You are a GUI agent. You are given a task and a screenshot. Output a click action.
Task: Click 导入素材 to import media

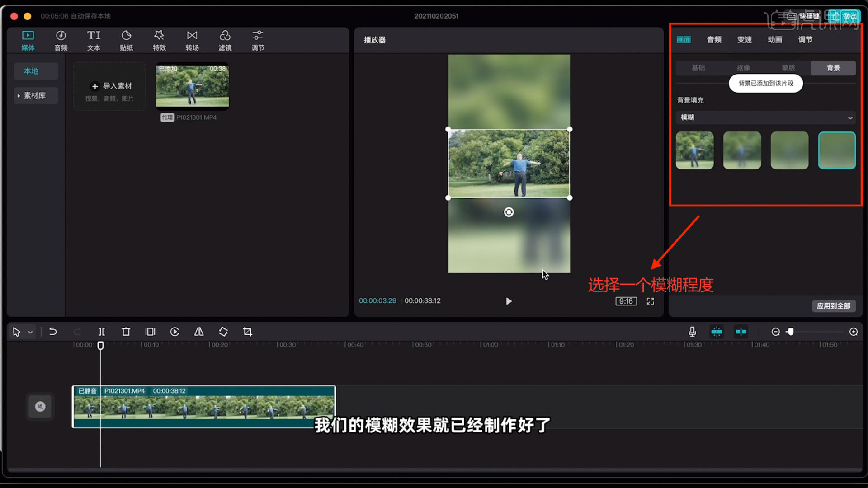pos(110,86)
